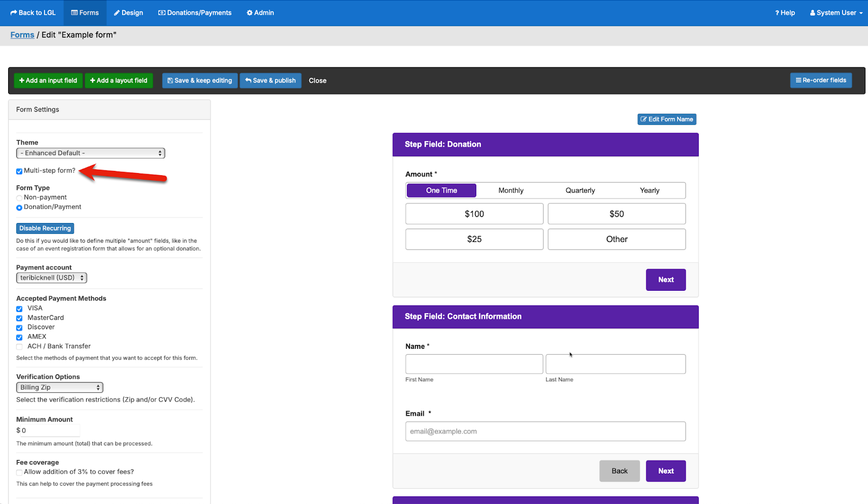Go back to LGL via arrow icon
Image resolution: width=868 pixels, height=504 pixels.
pyautogui.click(x=33, y=12)
